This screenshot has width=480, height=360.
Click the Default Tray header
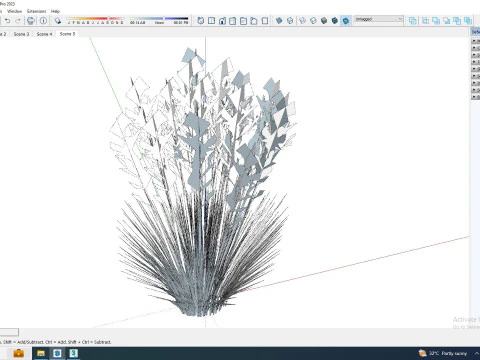476,32
